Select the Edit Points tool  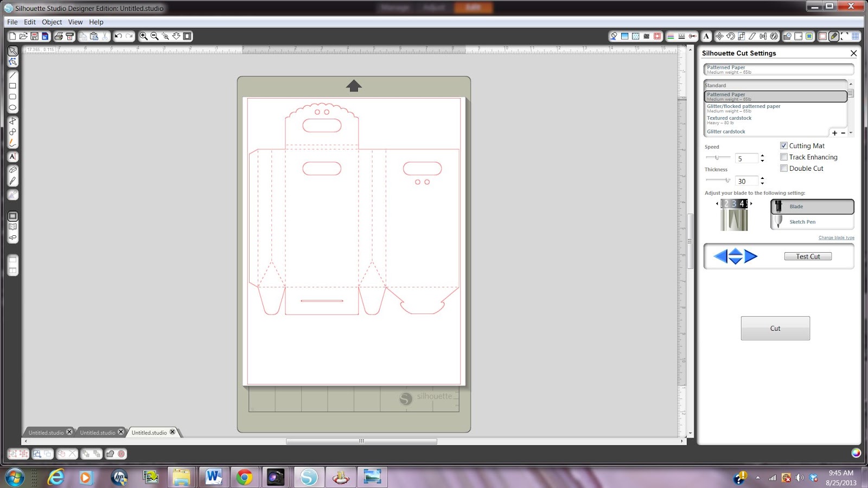[x=12, y=62]
